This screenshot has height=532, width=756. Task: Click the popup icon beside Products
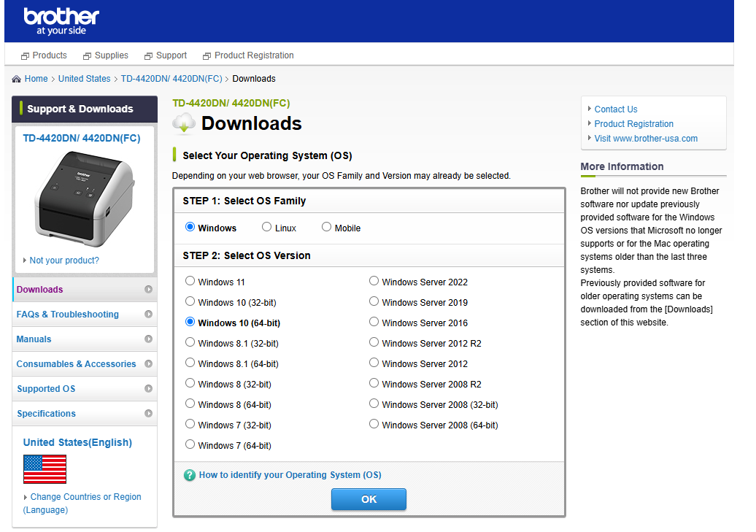click(25, 56)
